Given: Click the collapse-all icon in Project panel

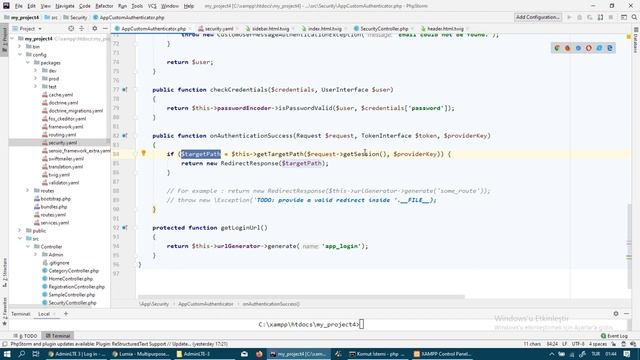Looking at the screenshot, I should point(82,29).
